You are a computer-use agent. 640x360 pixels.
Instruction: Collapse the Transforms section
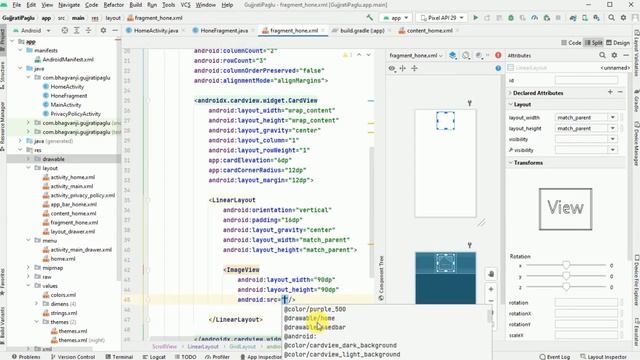(x=511, y=162)
